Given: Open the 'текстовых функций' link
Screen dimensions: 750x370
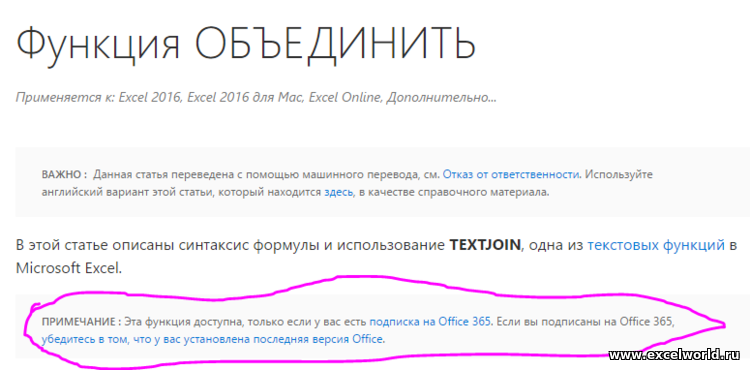Looking at the screenshot, I should coord(656,246).
